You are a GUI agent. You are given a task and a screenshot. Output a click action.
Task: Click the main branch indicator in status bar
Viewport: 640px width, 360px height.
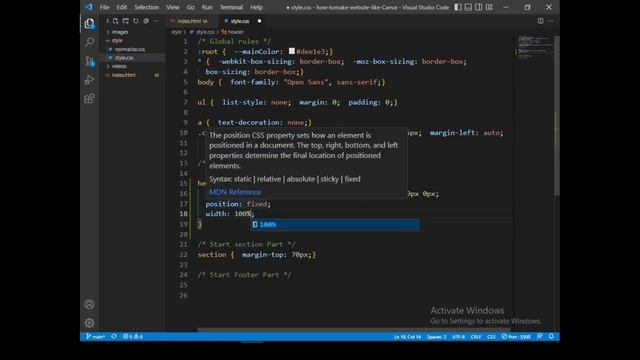click(95, 336)
